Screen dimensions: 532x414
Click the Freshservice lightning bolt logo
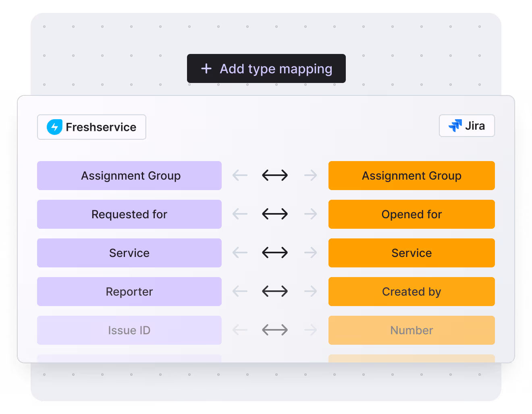[x=54, y=127]
